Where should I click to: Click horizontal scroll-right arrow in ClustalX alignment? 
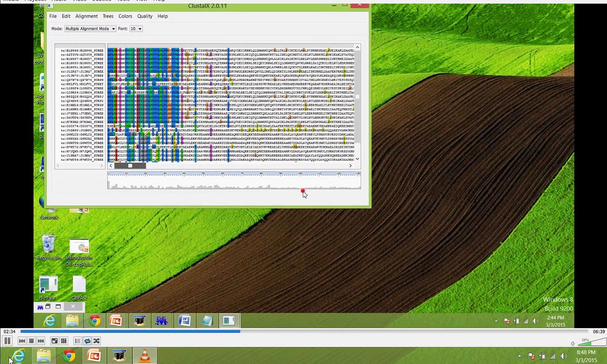(x=350, y=165)
